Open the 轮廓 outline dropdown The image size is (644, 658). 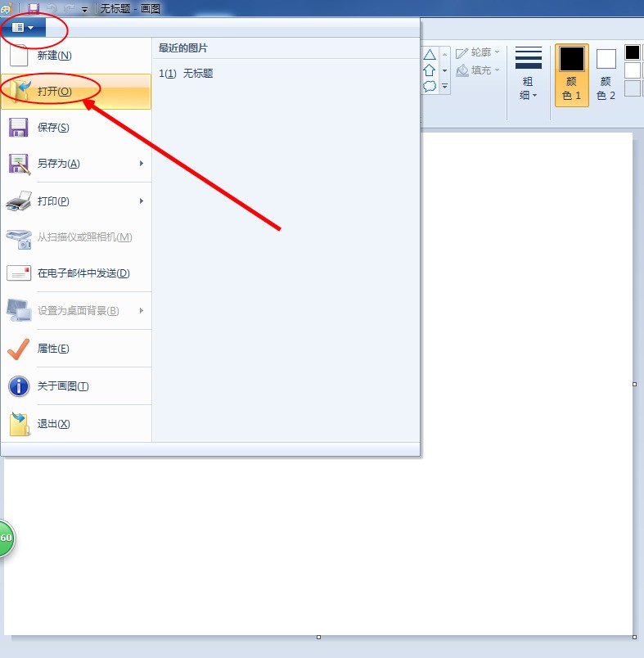click(x=478, y=52)
